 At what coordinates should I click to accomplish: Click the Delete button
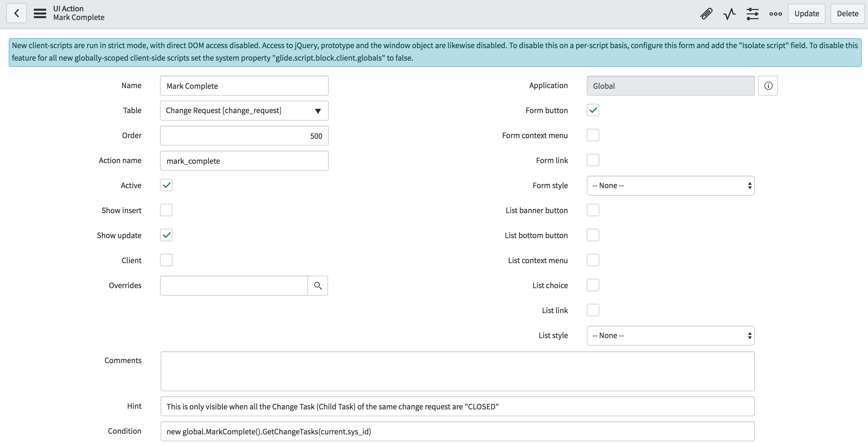(847, 13)
